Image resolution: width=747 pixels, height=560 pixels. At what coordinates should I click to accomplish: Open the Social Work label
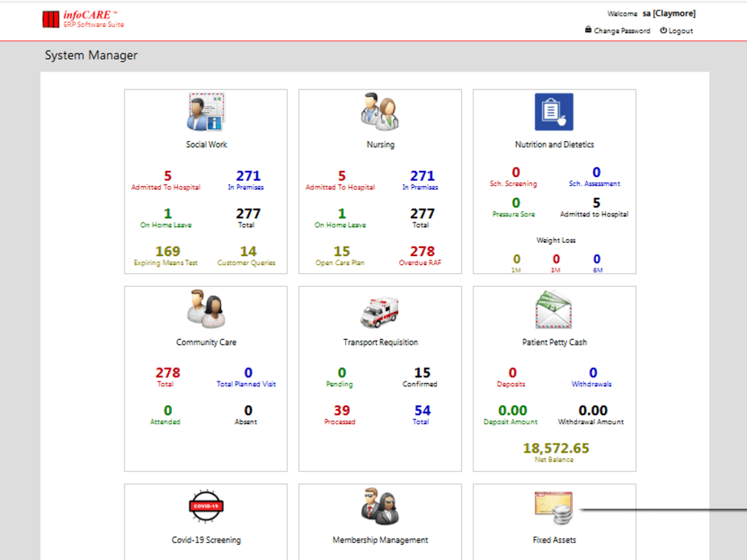206,144
